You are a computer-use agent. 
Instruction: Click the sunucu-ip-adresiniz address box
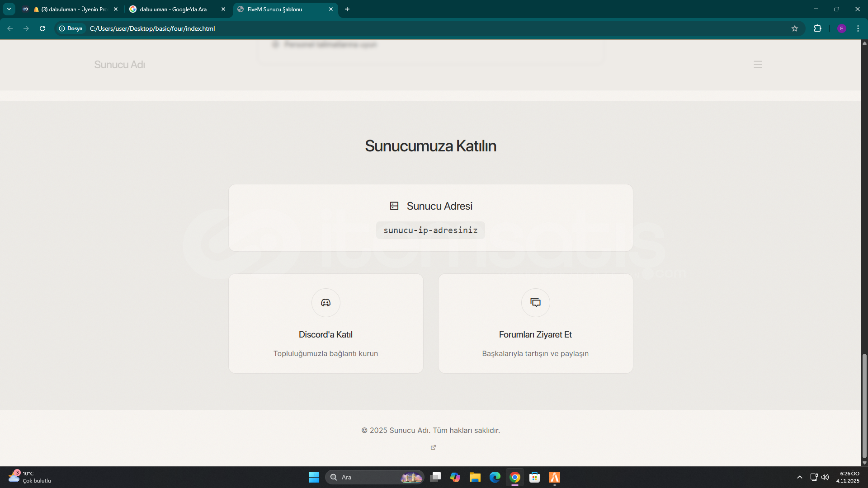430,230
